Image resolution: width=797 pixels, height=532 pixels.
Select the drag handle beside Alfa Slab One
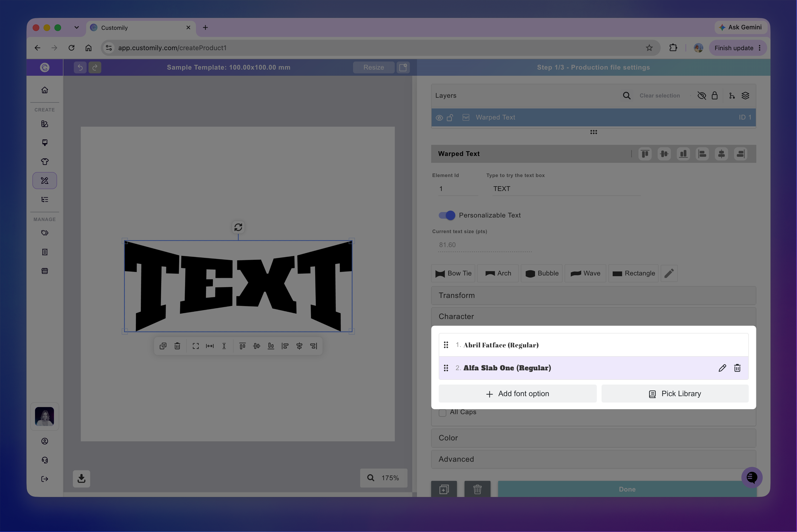446,368
